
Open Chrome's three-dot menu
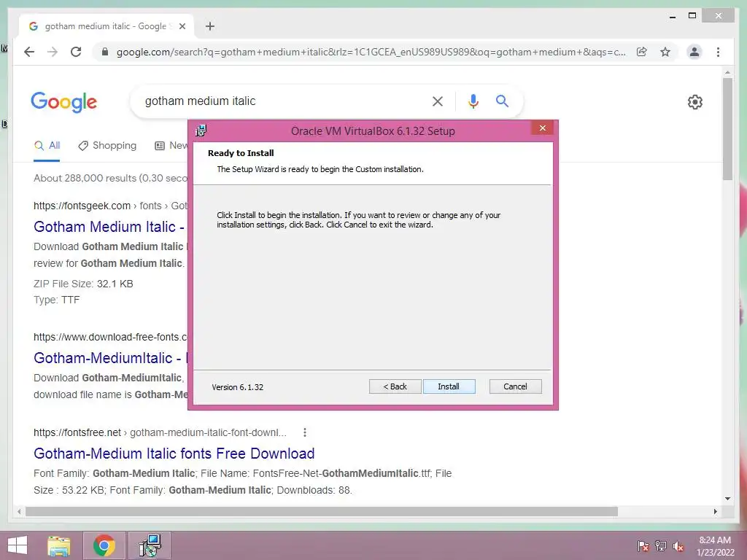click(x=719, y=52)
